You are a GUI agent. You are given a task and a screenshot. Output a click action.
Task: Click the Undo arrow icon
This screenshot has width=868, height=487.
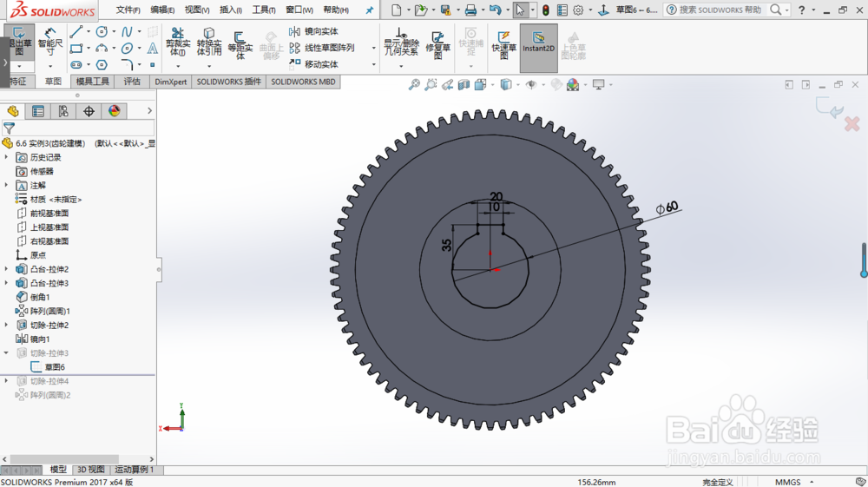[495, 10]
